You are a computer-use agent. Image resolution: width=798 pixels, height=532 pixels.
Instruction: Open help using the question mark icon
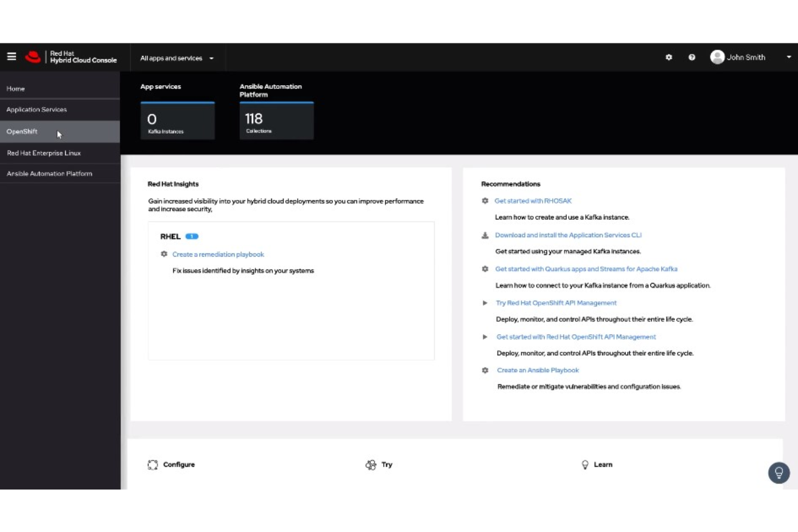point(692,57)
